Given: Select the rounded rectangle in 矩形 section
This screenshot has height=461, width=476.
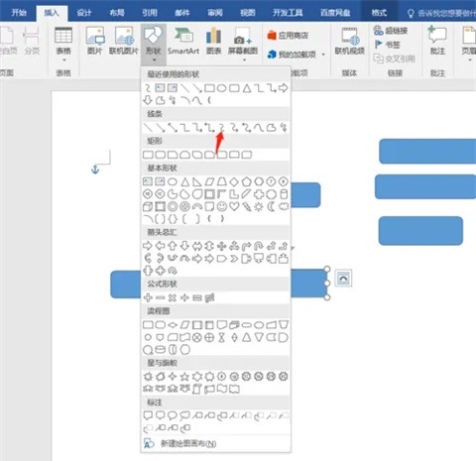Looking at the screenshot, I should click(161, 155).
